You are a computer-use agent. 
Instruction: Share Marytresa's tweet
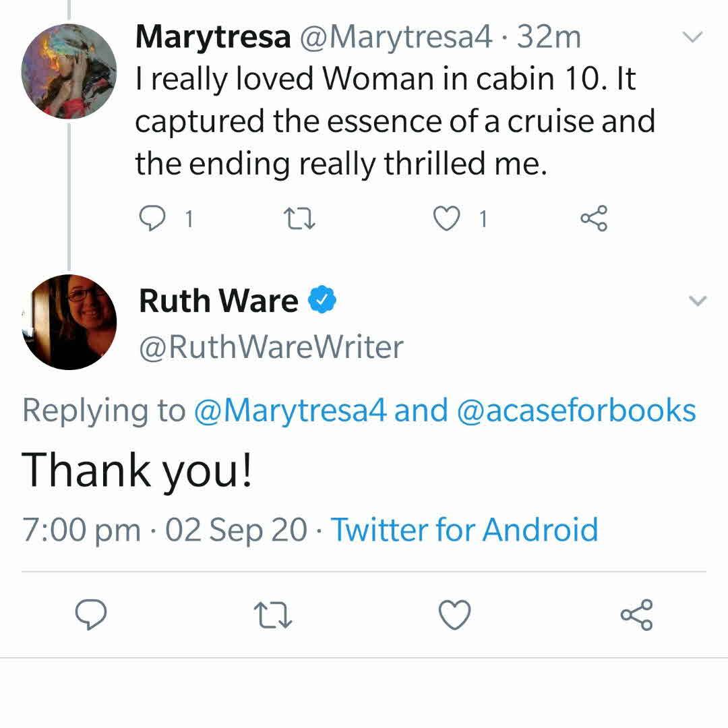point(594,218)
